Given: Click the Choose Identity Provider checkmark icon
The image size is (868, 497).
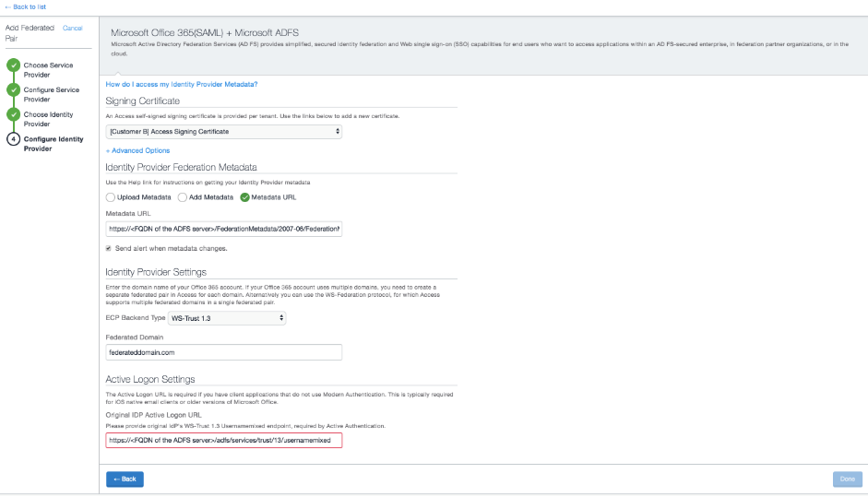Looking at the screenshot, I should [x=13, y=114].
